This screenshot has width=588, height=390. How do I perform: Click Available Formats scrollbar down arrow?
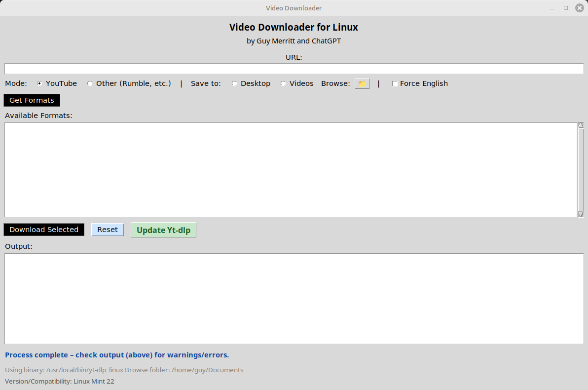tap(581, 214)
